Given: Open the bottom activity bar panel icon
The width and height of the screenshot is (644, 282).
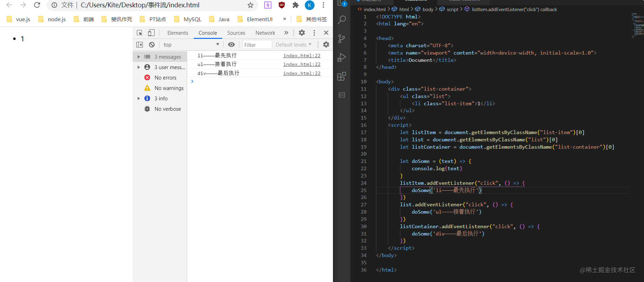Looking at the screenshot, I should point(342,95).
